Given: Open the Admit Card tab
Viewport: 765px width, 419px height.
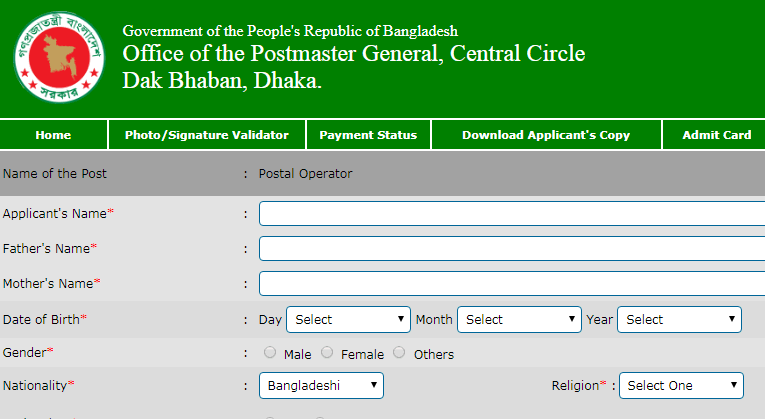Looking at the screenshot, I should click(x=716, y=135).
